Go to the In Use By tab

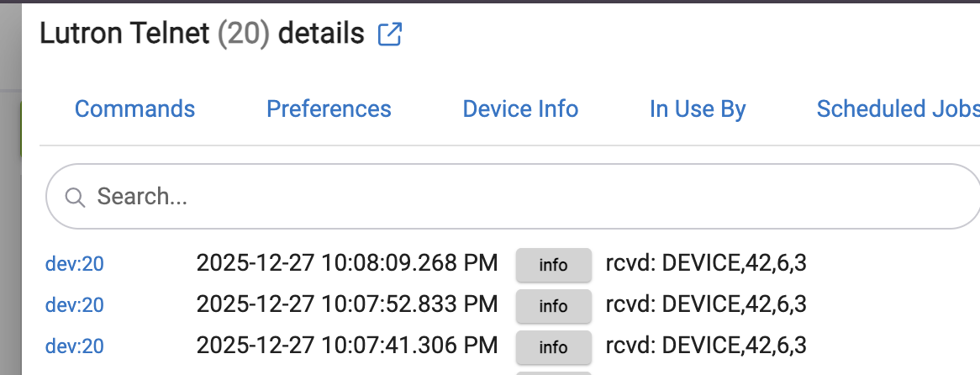pos(698,109)
